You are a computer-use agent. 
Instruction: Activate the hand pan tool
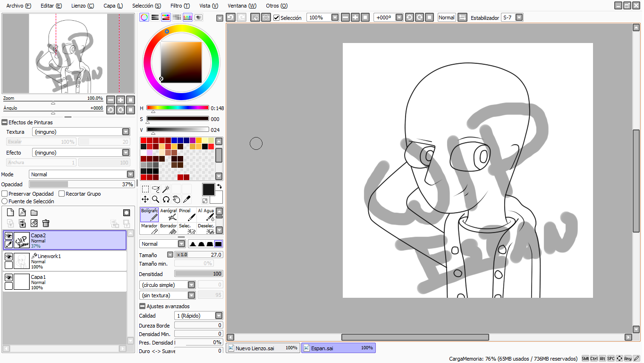click(176, 199)
